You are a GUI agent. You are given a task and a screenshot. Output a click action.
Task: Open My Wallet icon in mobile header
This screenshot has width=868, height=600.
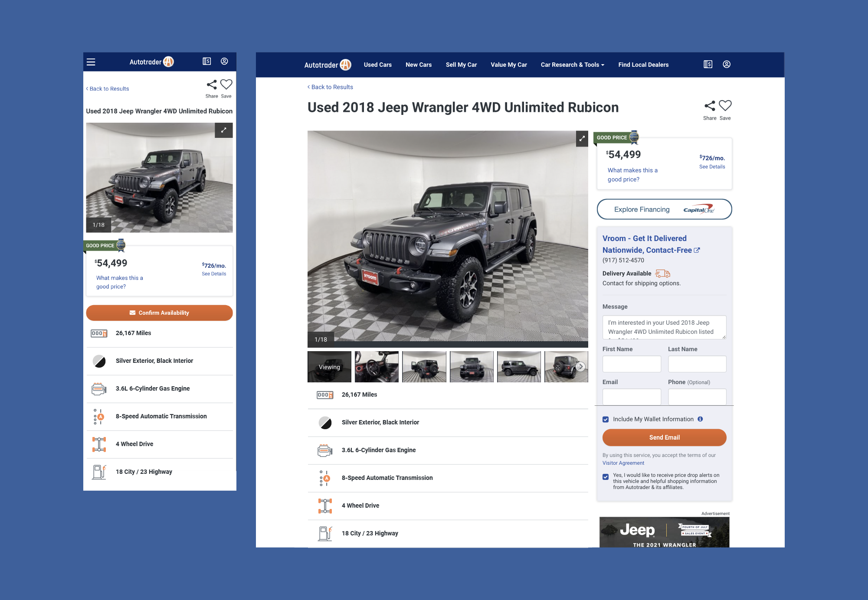(207, 62)
